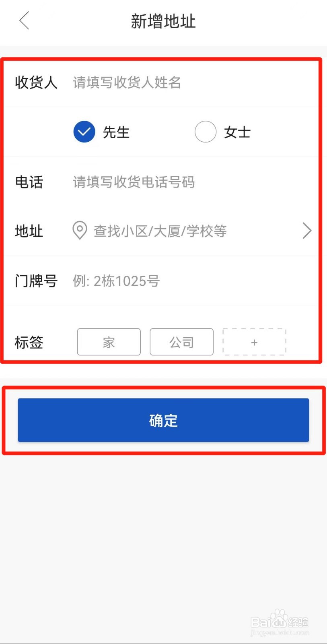Add a custom tag with the plus box
The height and width of the screenshot is (644, 327).
(x=255, y=342)
